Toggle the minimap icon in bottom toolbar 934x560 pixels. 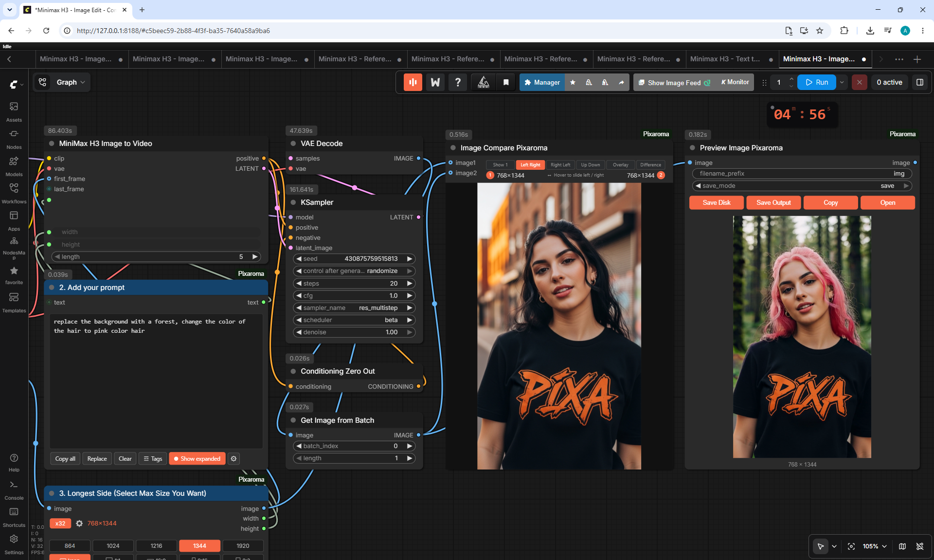click(x=902, y=546)
